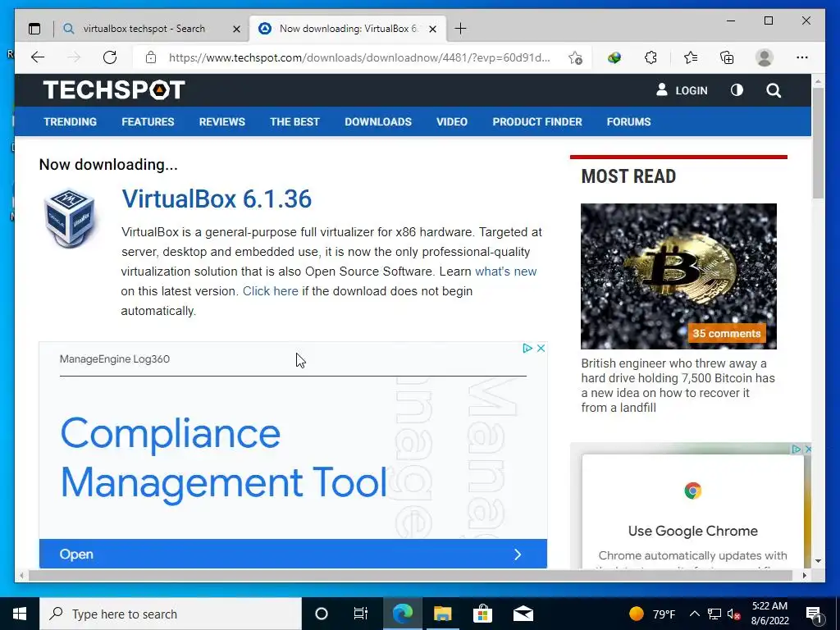Open the Mail app from the taskbar
840x630 pixels.
[523, 614]
